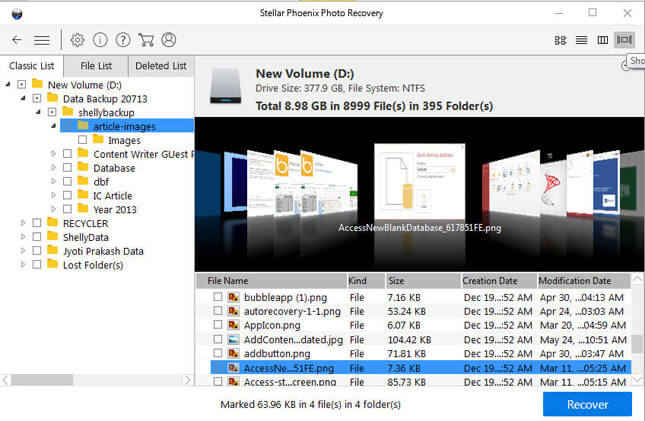The width and height of the screenshot is (645, 421).
Task: Click the user account icon
Action: pyautogui.click(x=169, y=40)
